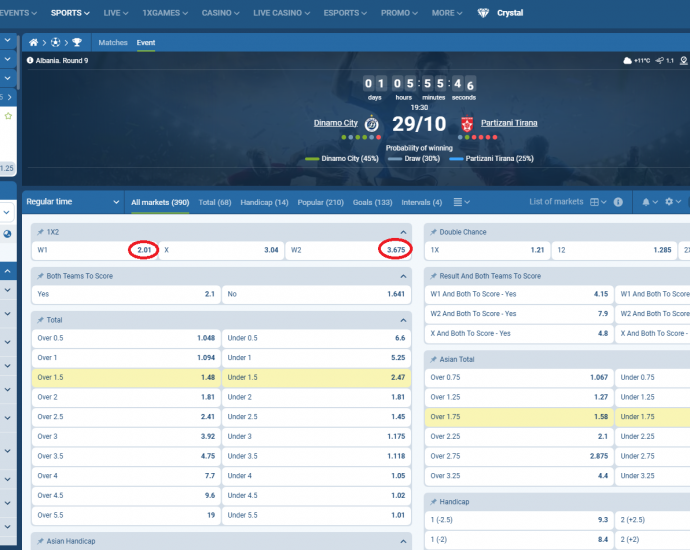Open Regular time dropdown
Screen dimensions: 690x550
click(73, 202)
